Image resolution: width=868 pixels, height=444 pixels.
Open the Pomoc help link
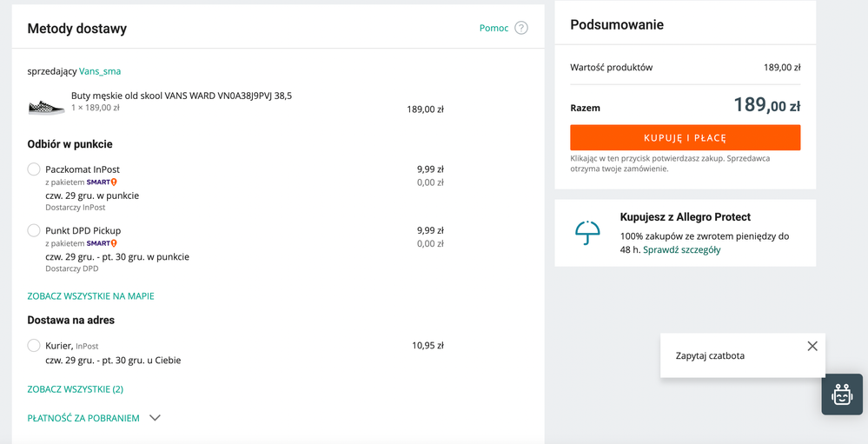tap(494, 28)
